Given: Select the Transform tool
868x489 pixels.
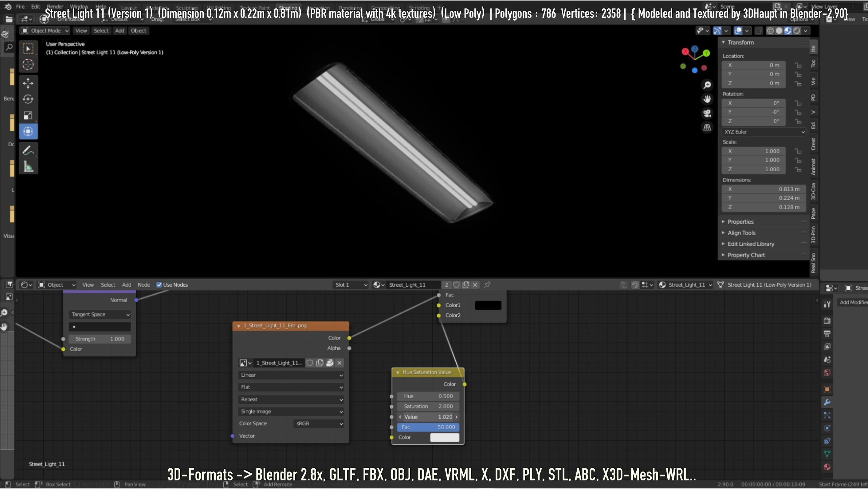Looking at the screenshot, I should [x=28, y=131].
